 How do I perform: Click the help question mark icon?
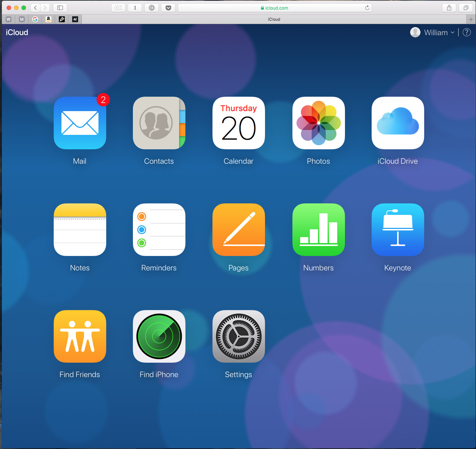[467, 33]
